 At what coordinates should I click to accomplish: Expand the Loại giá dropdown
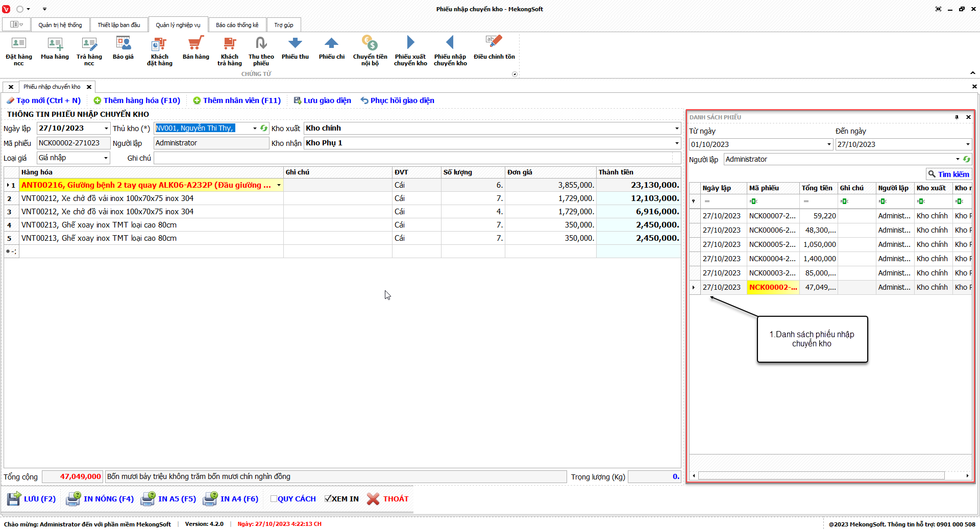pyautogui.click(x=106, y=158)
